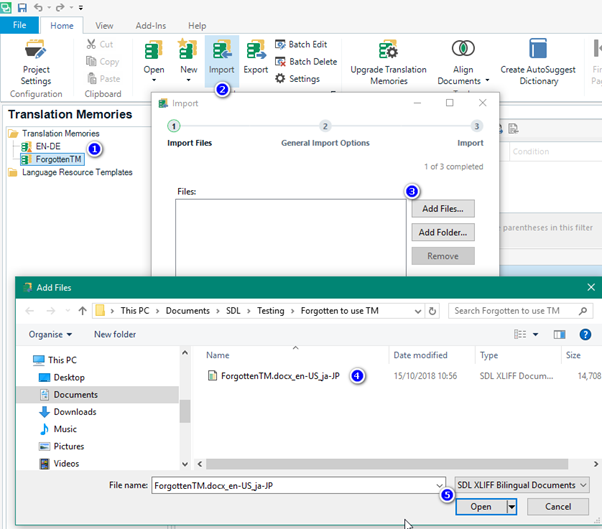Viewport: 602px width, 529px height.
Task: Expand the Open button dropdown in ribbon
Action: [154, 80]
